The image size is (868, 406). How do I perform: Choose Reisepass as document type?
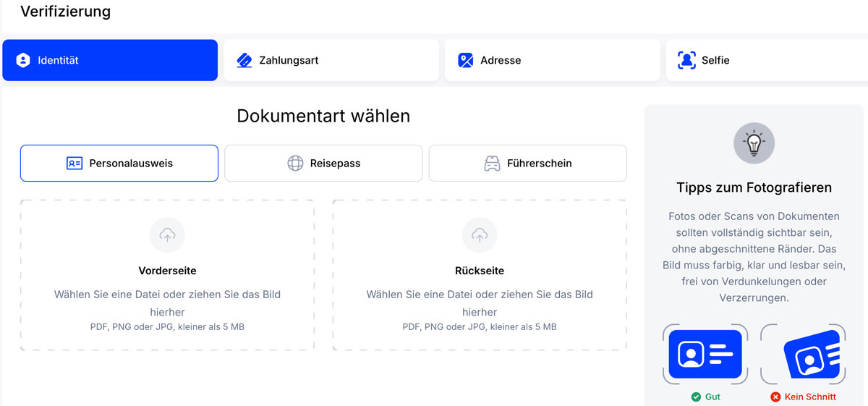point(323,163)
